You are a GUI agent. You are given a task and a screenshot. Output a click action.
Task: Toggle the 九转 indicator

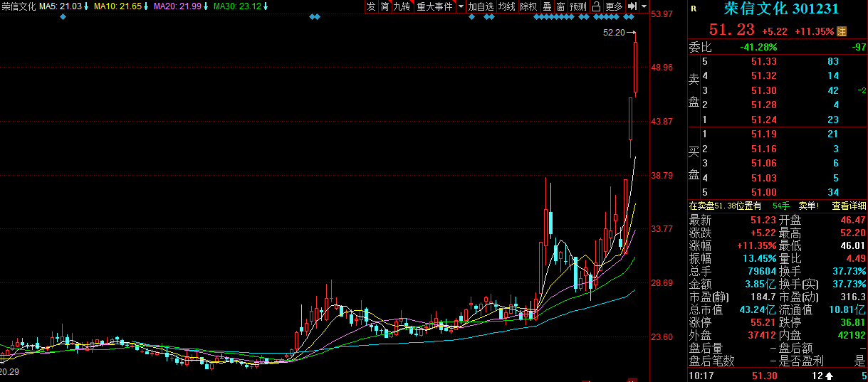tap(402, 6)
